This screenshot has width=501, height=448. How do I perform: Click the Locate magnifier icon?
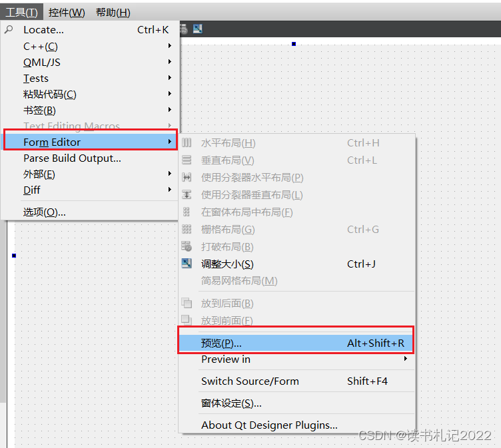[x=9, y=29]
